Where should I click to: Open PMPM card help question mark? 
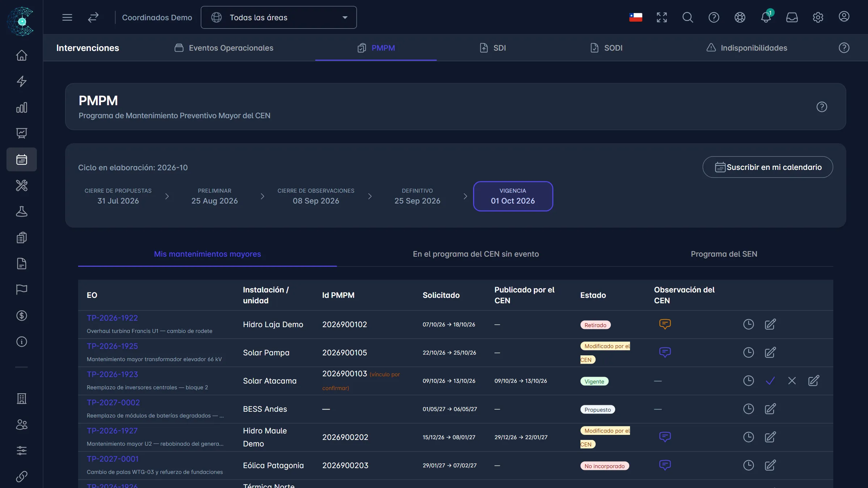coord(822,107)
